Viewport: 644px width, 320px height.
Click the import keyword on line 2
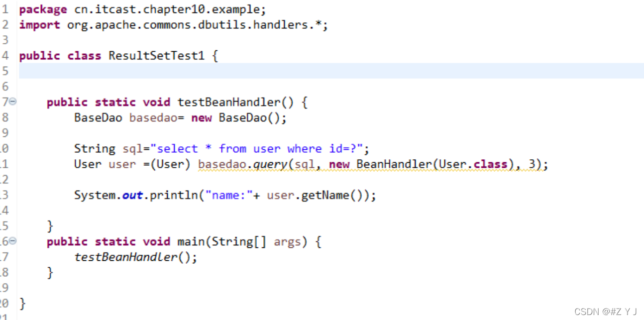pos(40,25)
